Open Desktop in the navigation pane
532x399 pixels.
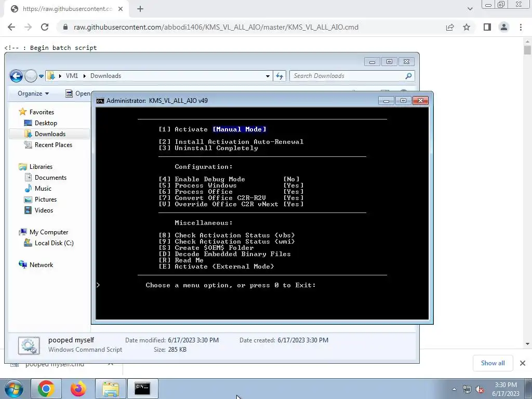[46, 123]
